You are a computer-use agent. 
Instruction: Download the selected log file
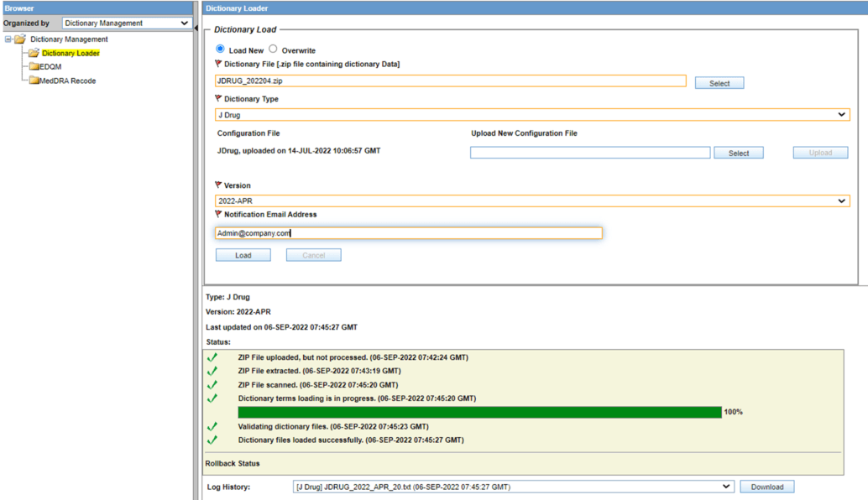point(766,486)
